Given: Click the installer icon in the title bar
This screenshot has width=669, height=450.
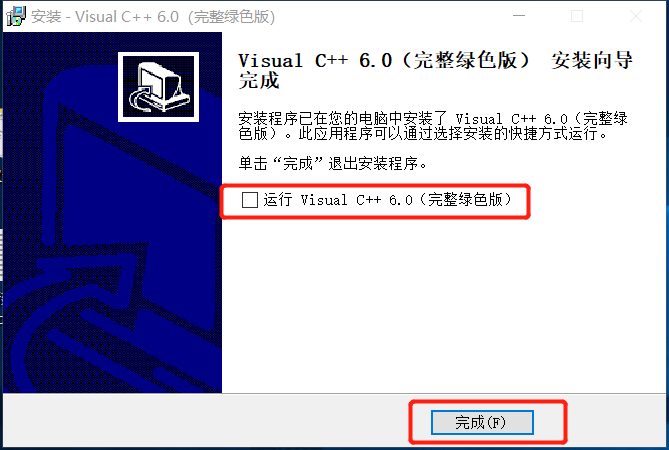Looking at the screenshot, I should tap(16, 17).
